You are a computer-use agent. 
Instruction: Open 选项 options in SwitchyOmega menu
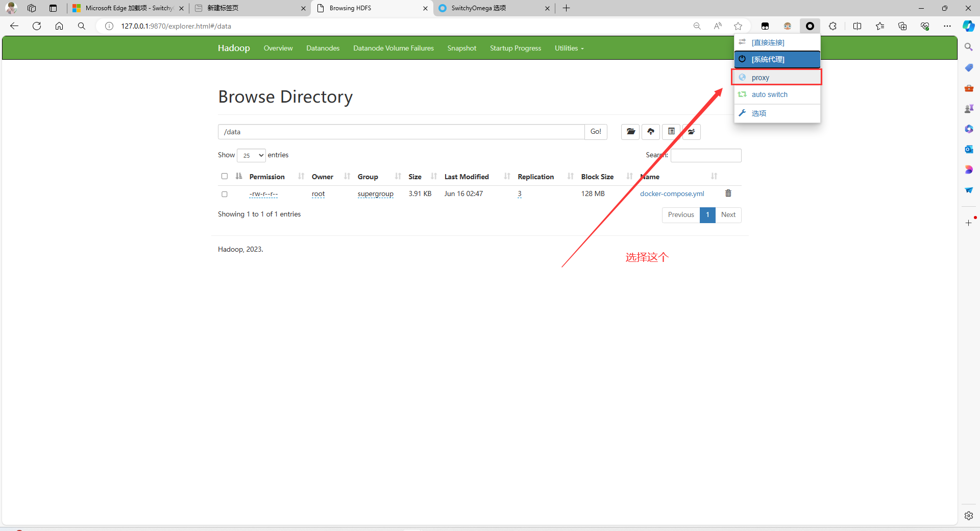[777, 113]
